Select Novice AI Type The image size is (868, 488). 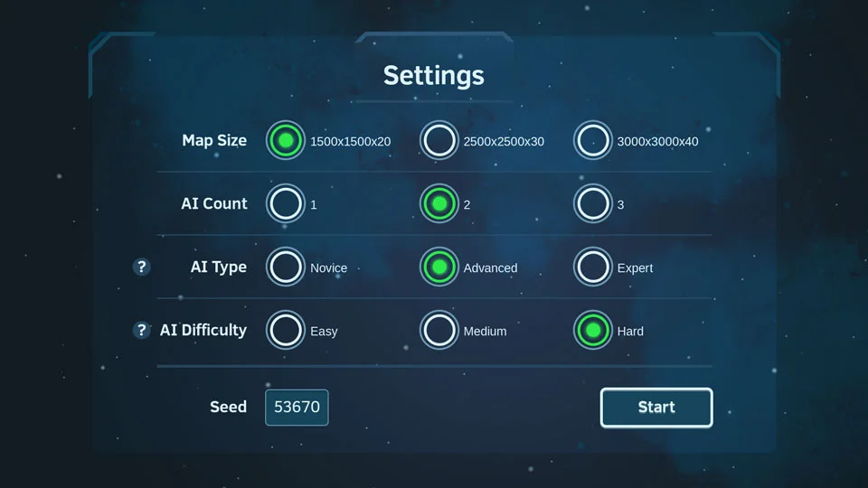tap(286, 267)
